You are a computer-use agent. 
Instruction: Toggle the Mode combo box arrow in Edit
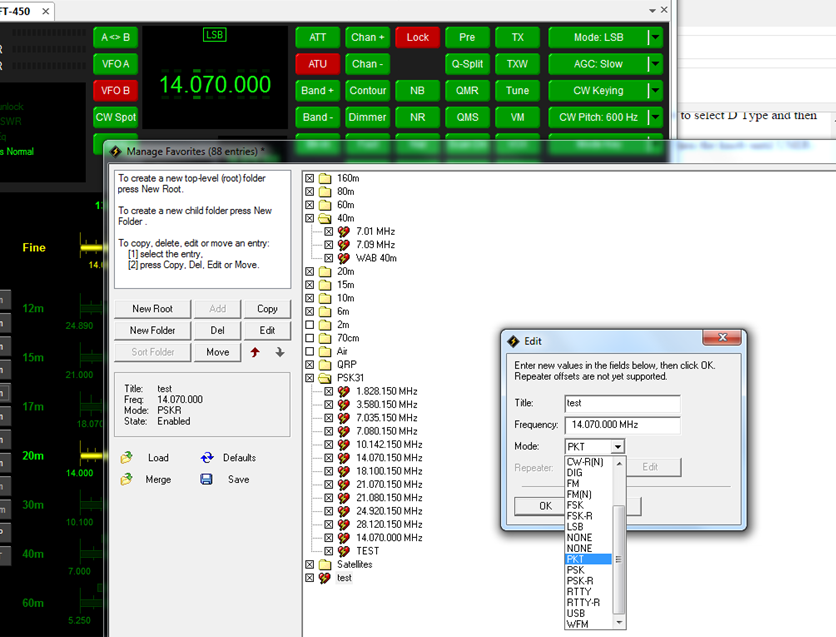click(x=617, y=447)
